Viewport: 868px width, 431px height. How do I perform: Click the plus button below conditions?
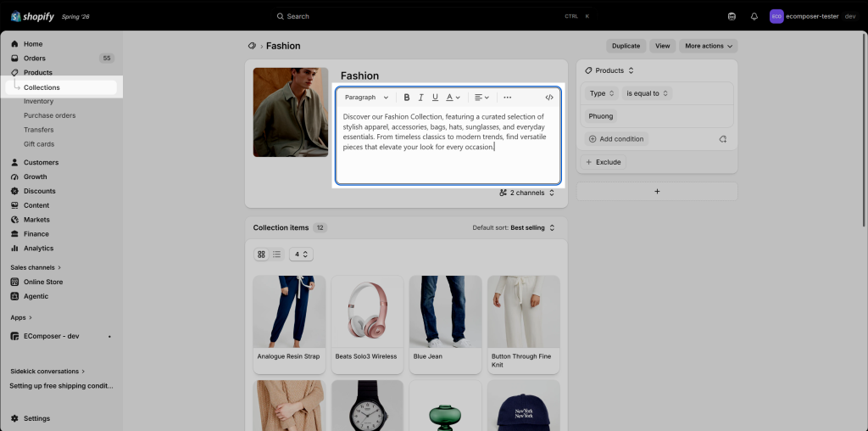(657, 192)
